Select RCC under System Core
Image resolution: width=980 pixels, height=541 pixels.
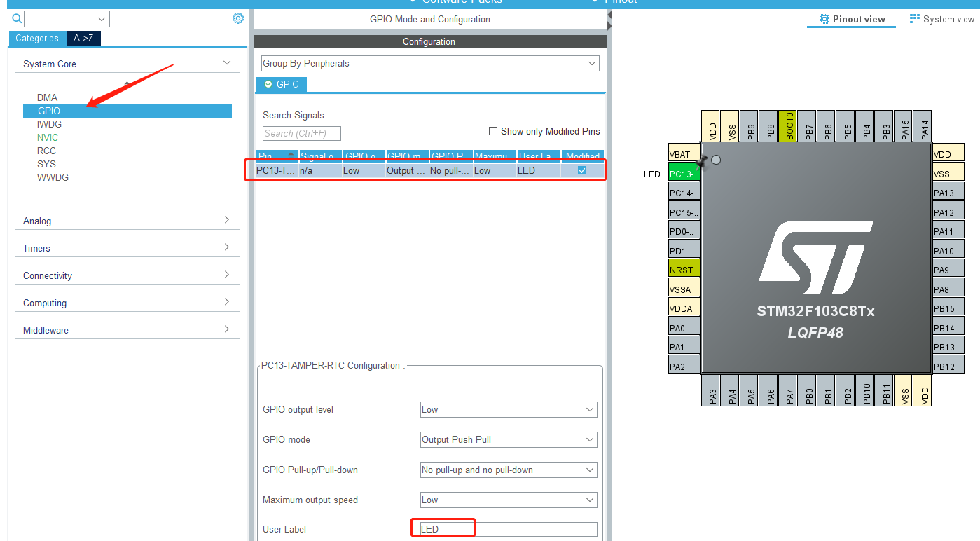coord(46,151)
